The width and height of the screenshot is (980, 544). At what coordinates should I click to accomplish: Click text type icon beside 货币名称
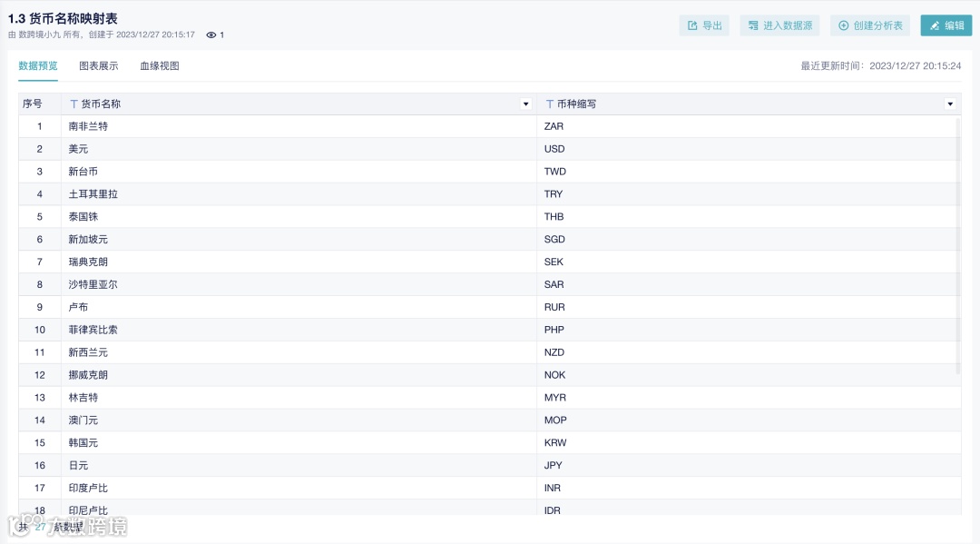point(73,104)
